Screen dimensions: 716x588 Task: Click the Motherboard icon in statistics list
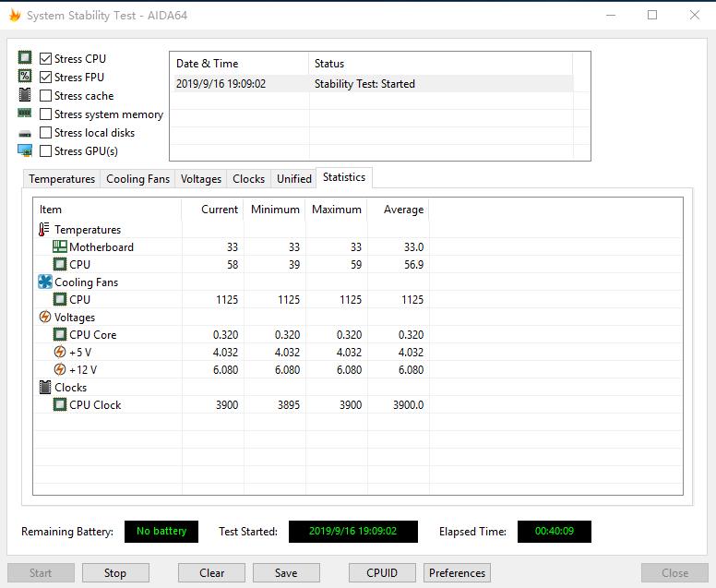pos(60,247)
